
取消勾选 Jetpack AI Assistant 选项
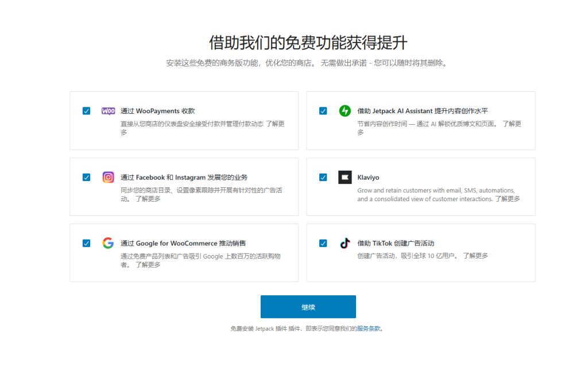(323, 110)
